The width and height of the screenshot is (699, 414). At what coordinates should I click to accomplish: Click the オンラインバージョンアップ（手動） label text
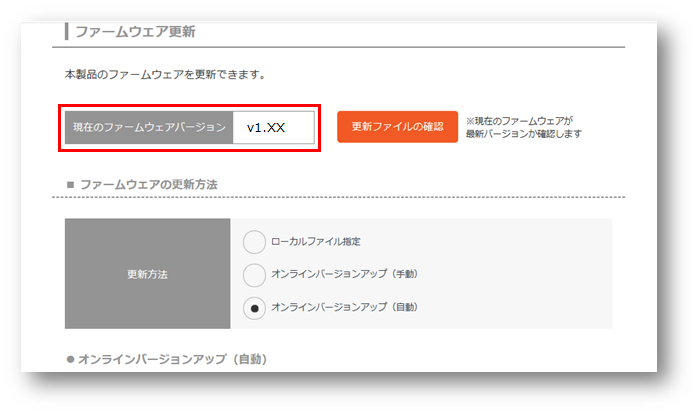344,275
